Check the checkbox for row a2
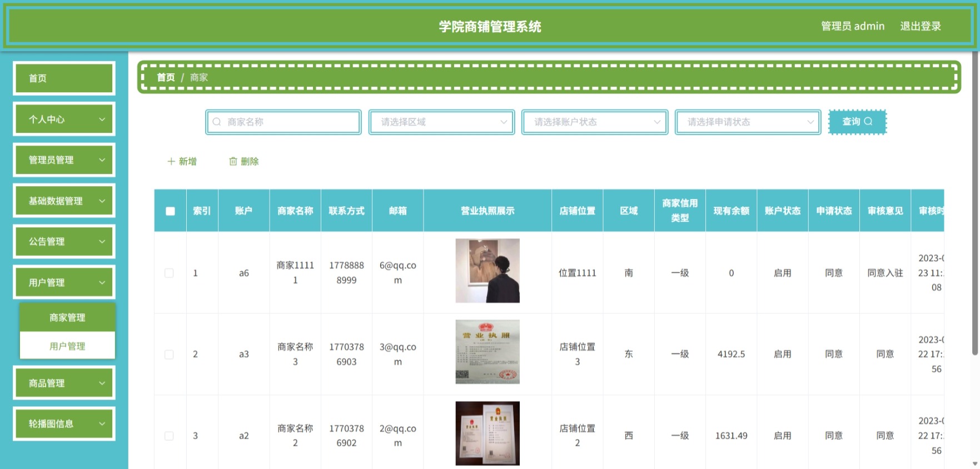The width and height of the screenshot is (980, 469). (x=169, y=436)
